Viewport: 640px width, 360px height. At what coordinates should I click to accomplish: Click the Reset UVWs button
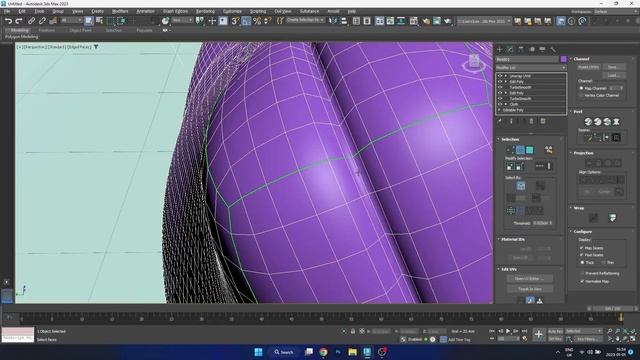coord(588,67)
